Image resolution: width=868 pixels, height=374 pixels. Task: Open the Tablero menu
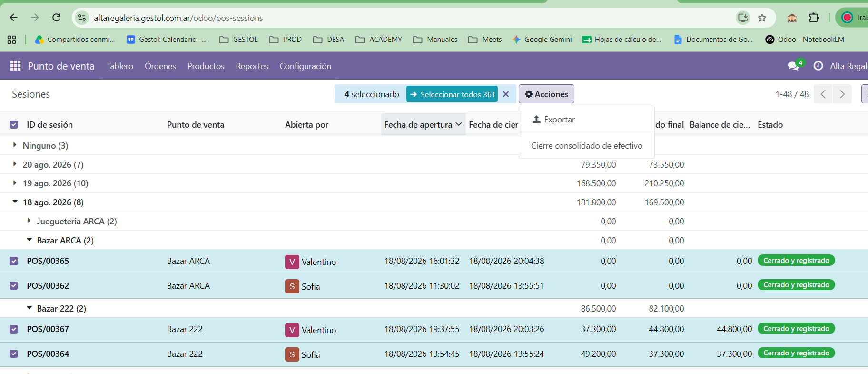(x=120, y=66)
